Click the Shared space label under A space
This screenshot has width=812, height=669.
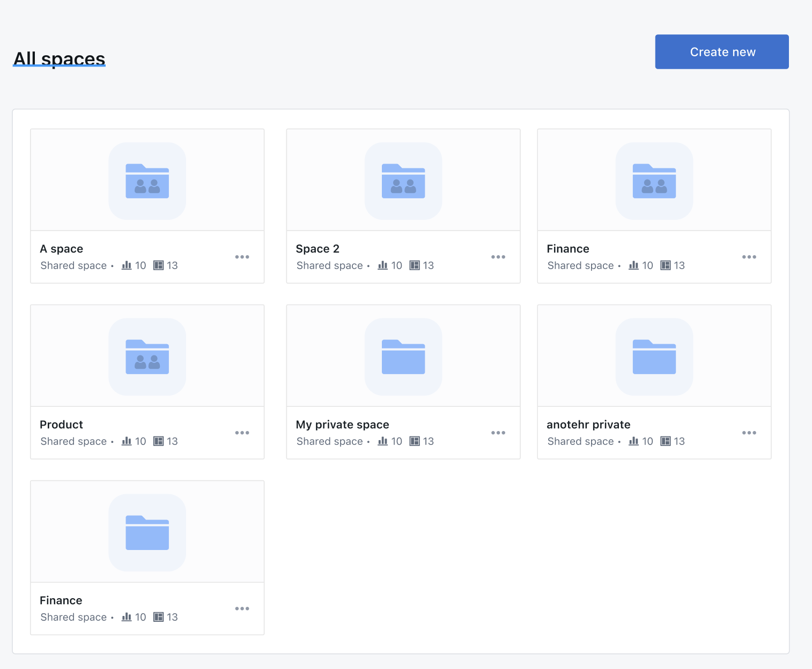coord(73,265)
